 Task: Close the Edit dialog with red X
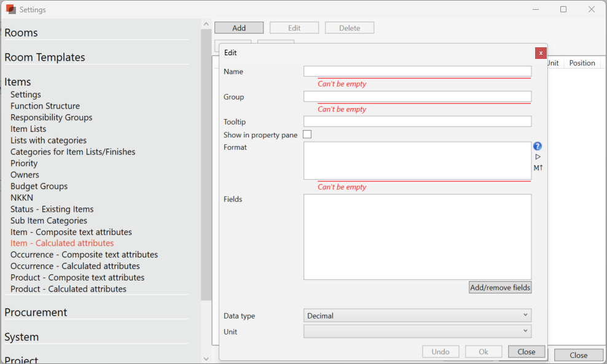tap(541, 53)
